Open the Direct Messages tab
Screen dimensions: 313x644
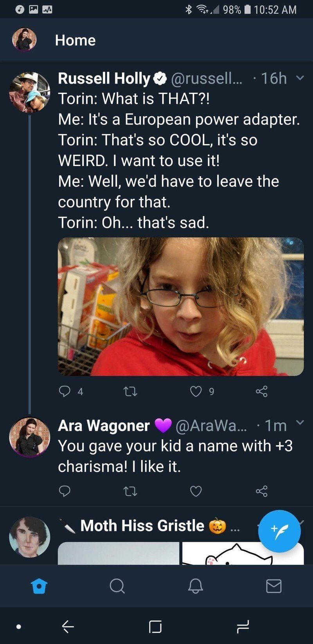tap(273, 586)
